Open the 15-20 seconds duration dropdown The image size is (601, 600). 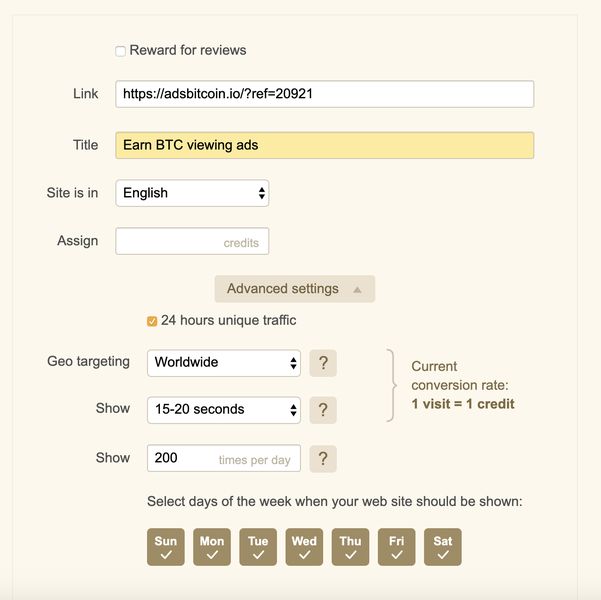(223, 410)
